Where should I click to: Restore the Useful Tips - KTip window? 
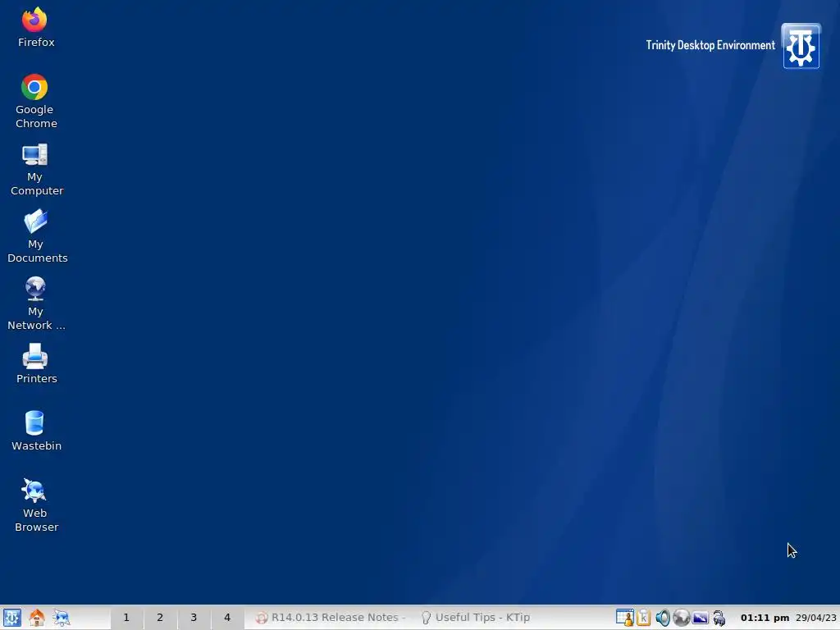[x=475, y=618]
